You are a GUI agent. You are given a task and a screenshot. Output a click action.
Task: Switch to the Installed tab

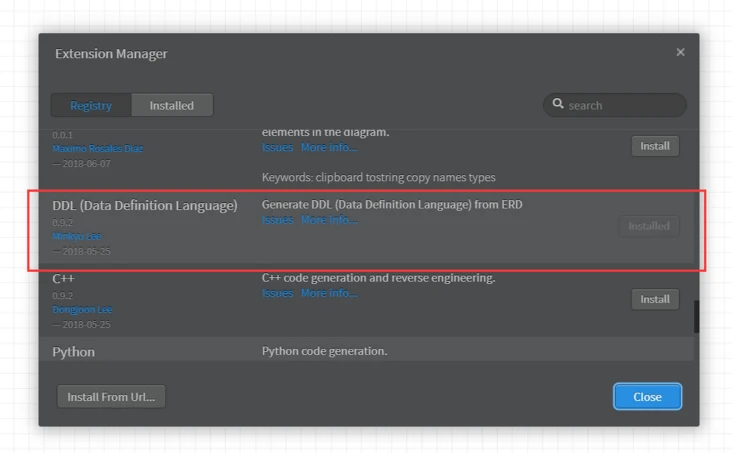pos(172,106)
